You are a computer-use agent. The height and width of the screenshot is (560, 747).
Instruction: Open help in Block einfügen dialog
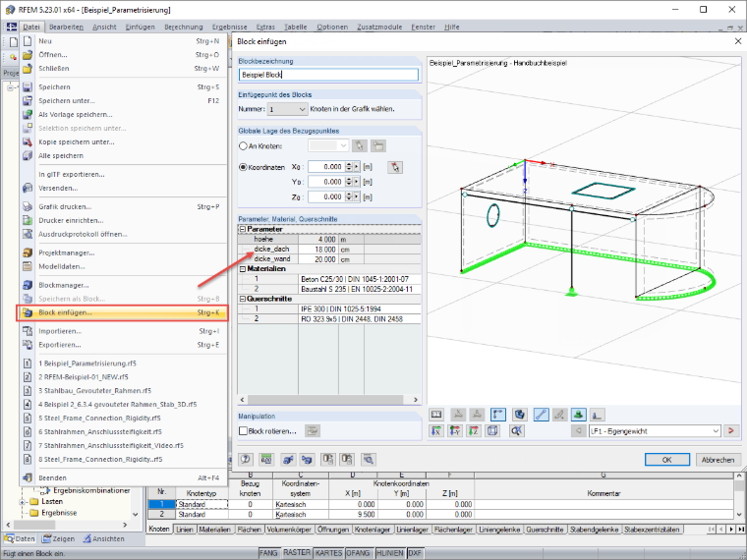246,459
